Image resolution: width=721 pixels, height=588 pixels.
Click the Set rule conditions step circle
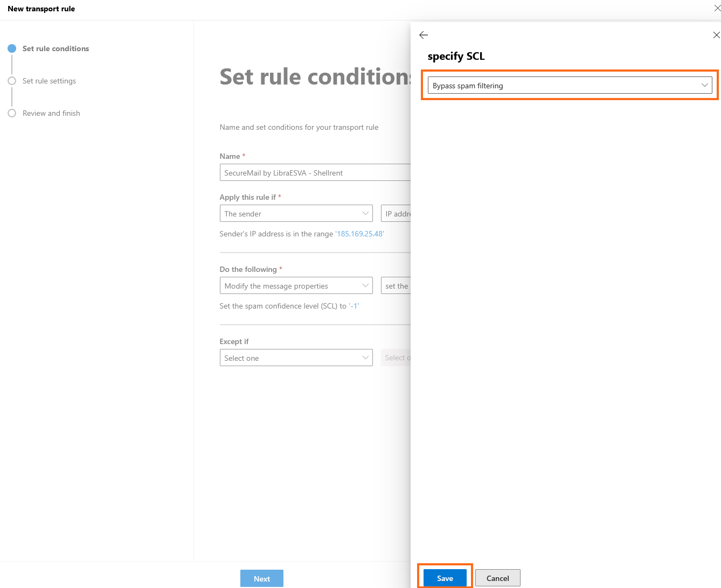12,48
